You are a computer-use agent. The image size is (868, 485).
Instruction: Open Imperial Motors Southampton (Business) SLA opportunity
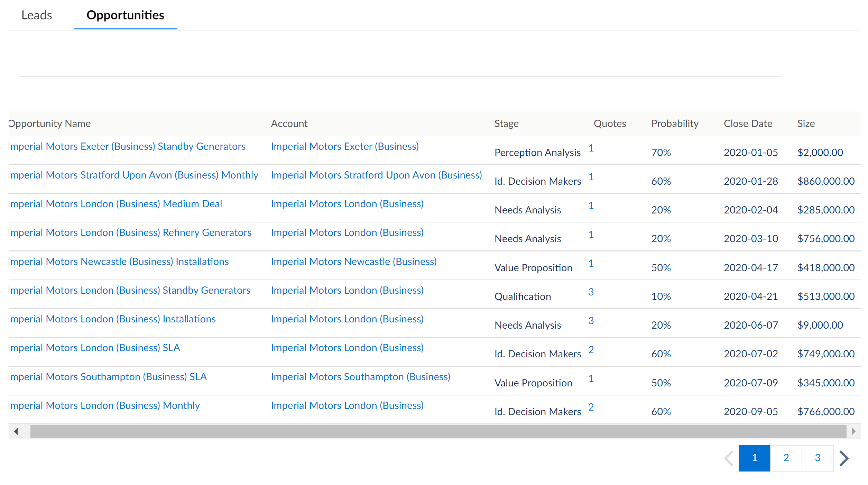107,377
